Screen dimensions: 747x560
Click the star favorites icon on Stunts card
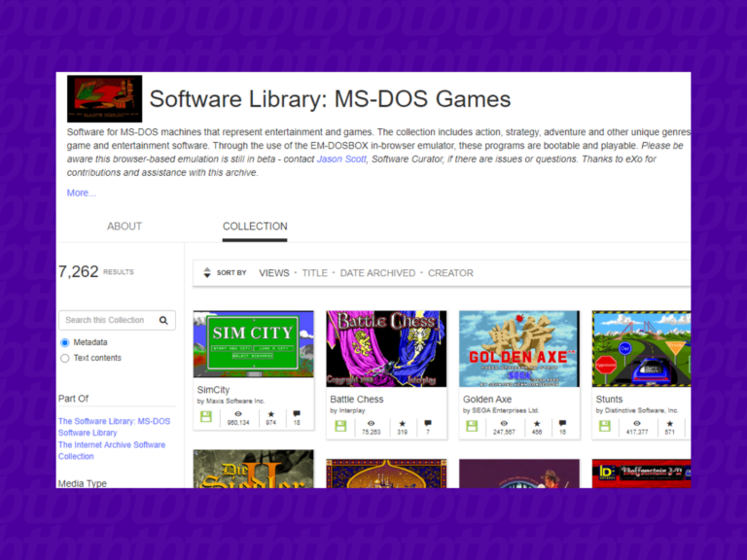click(x=670, y=423)
